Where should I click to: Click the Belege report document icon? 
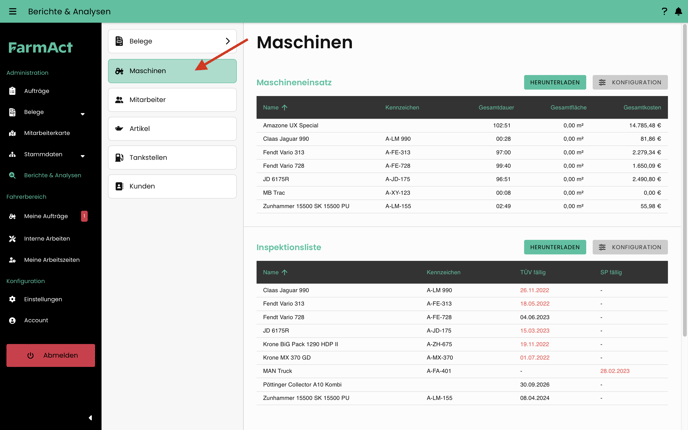pyautogui.click(x=119, y=41)
